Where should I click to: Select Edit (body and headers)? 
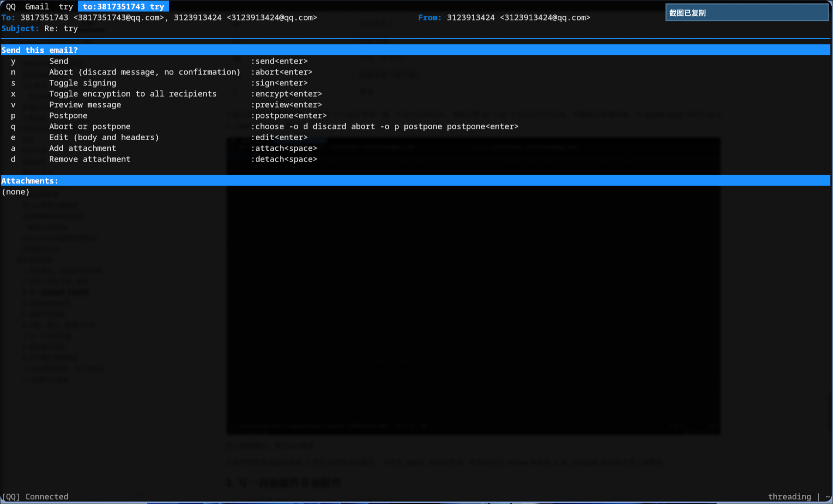point(104,137)
